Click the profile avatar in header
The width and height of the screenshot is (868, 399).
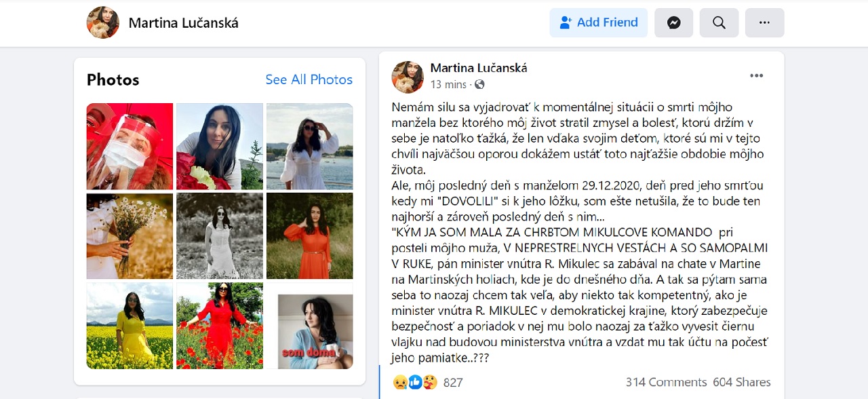(103, 23)
